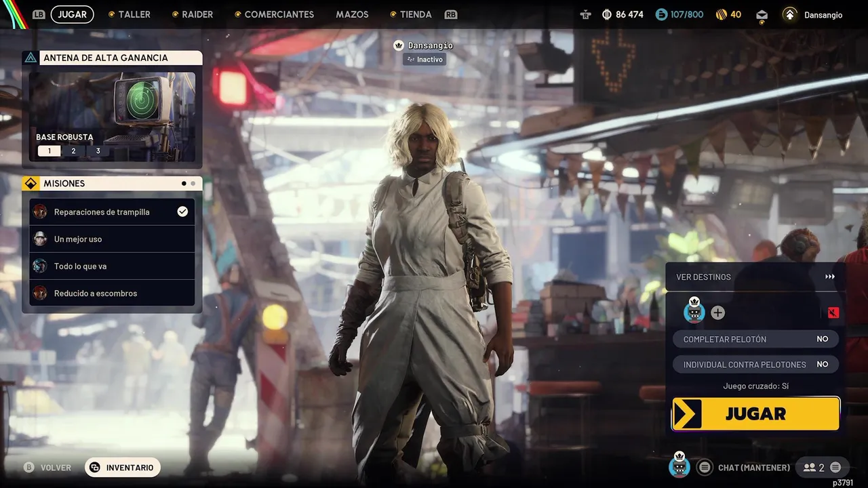This screenshot has width=868, height=488.
Task: Click the LB bumper icon
Action: point(39,14)
